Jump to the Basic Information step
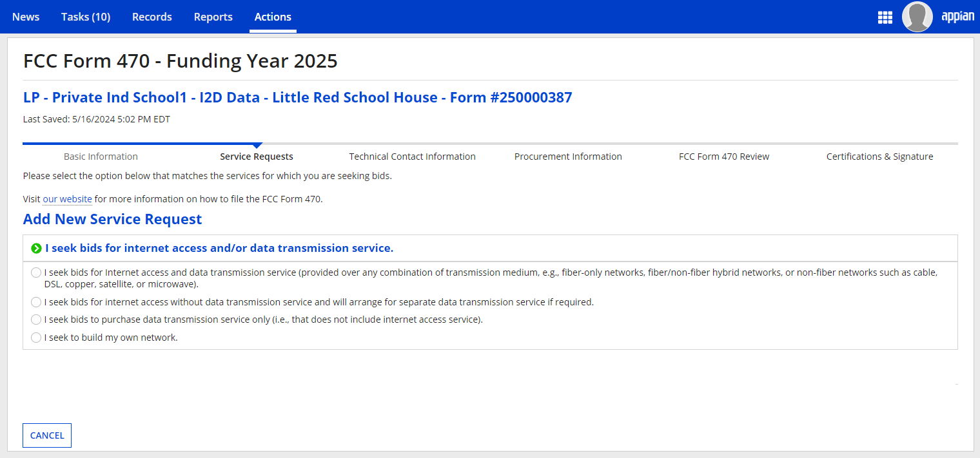The image size is (980, 458). [x=101, y=157]
